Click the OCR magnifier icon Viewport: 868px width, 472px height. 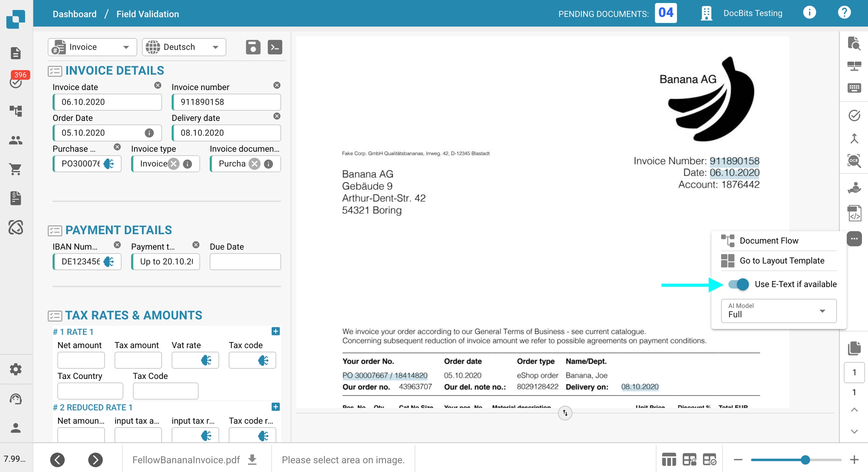[x=854, y=161]
